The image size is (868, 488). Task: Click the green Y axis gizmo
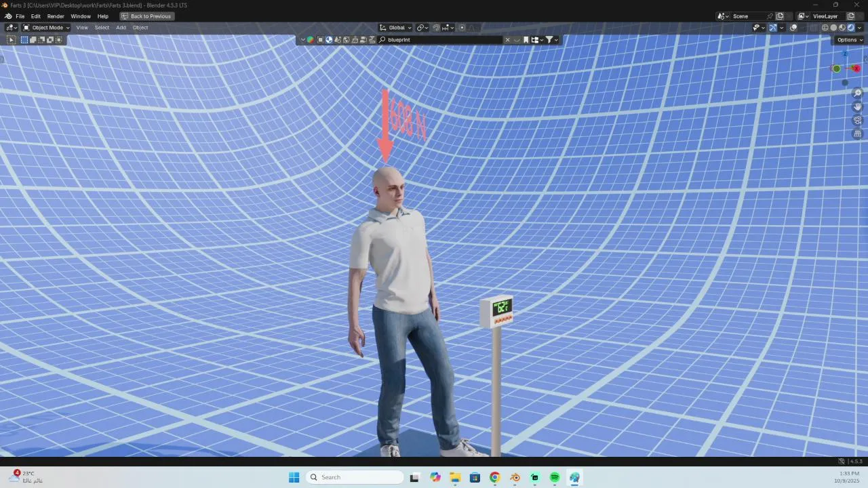837,68
